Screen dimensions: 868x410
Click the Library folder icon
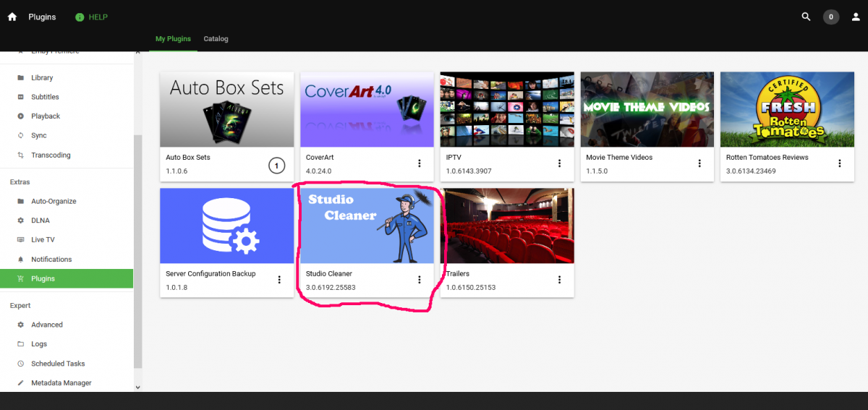pos(20,77)
